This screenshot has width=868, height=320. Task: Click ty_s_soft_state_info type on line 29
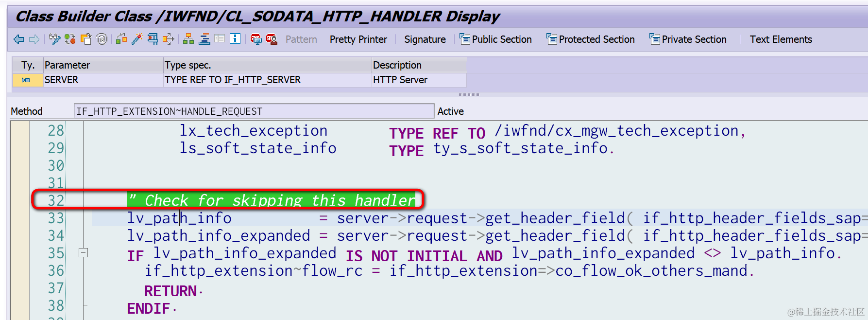(521, 148)
